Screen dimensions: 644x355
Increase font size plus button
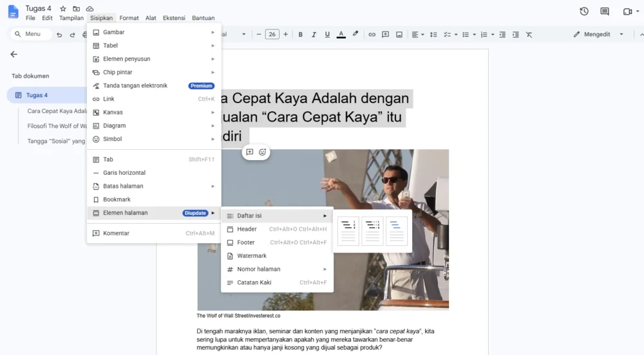[x=285, y=35]
